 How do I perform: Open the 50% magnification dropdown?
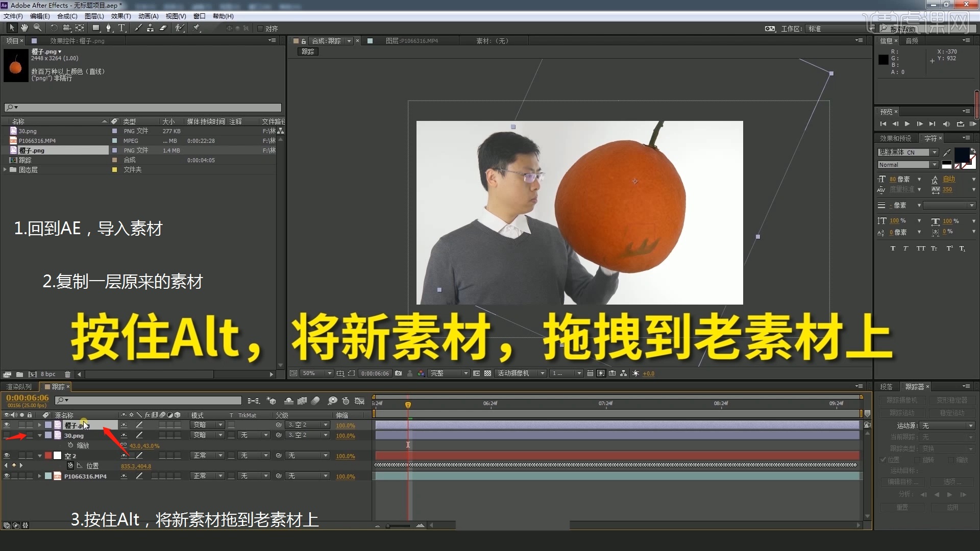click(x=315, y=373)
